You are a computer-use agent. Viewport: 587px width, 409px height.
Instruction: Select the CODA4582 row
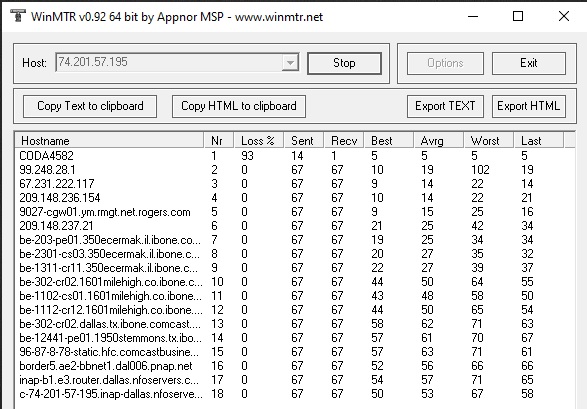click(x=295, y=156)
